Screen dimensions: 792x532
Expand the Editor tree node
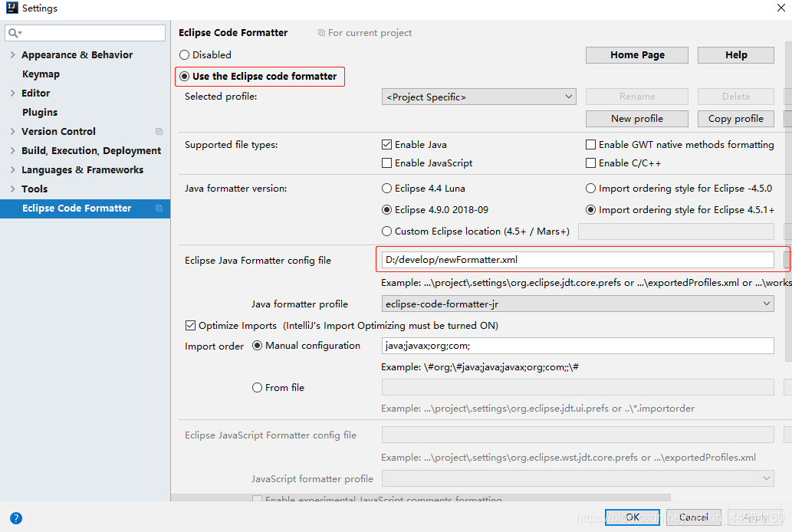click(12, 93)
